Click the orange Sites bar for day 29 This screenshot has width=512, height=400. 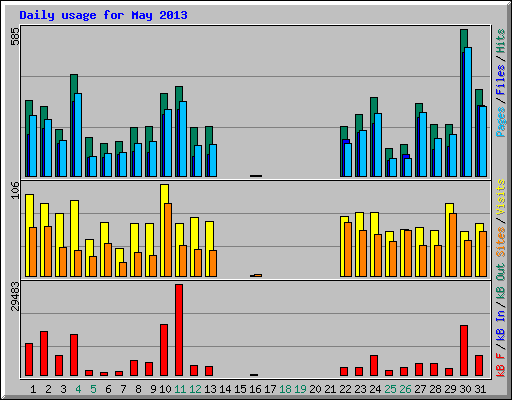coord(453,245)
